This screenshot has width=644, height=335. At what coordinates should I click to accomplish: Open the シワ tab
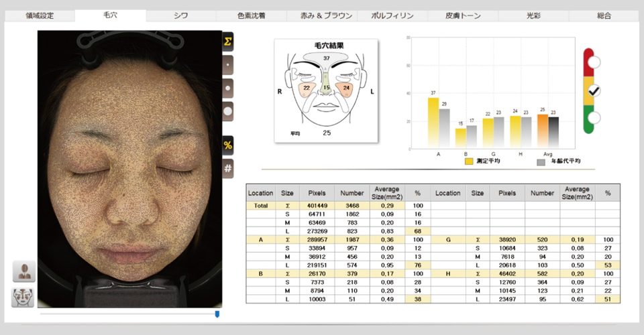[x=180, y=15]
